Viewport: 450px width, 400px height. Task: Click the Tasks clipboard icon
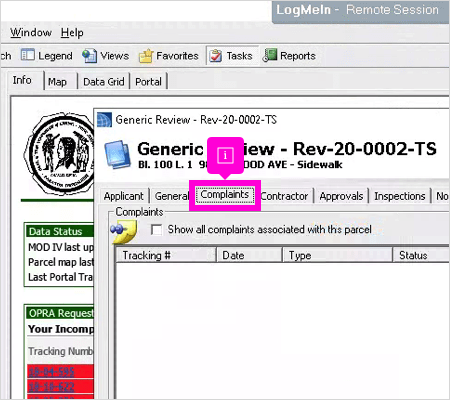coord(216,56)
